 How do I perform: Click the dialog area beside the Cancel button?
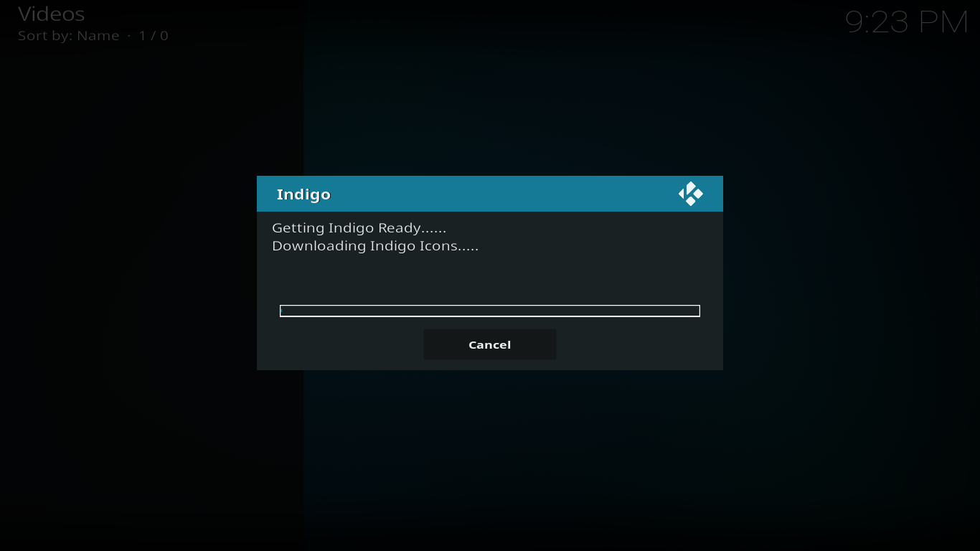click(639, 344)
